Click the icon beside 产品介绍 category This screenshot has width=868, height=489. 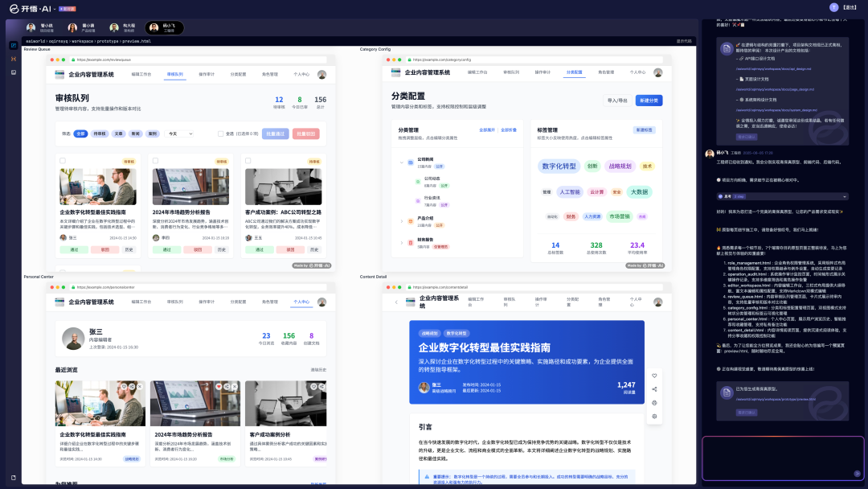click(410, 221)
